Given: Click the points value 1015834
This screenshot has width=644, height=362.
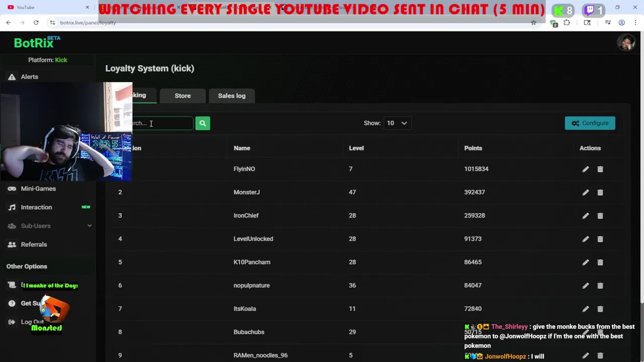Looking at the screenshot, I should coord(476,169).
